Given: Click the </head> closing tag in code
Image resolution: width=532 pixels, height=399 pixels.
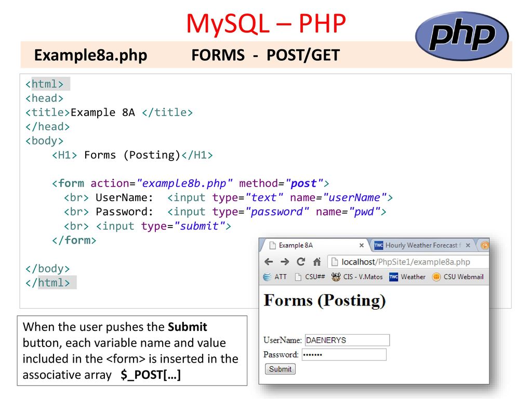Looking at the screenshot, I should pos(47,127).
